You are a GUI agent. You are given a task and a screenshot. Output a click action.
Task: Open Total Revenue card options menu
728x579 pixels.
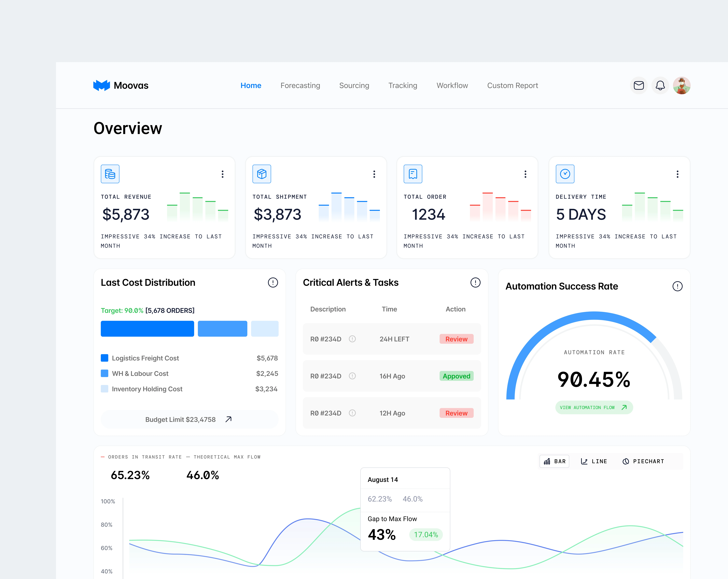[222, 174]
